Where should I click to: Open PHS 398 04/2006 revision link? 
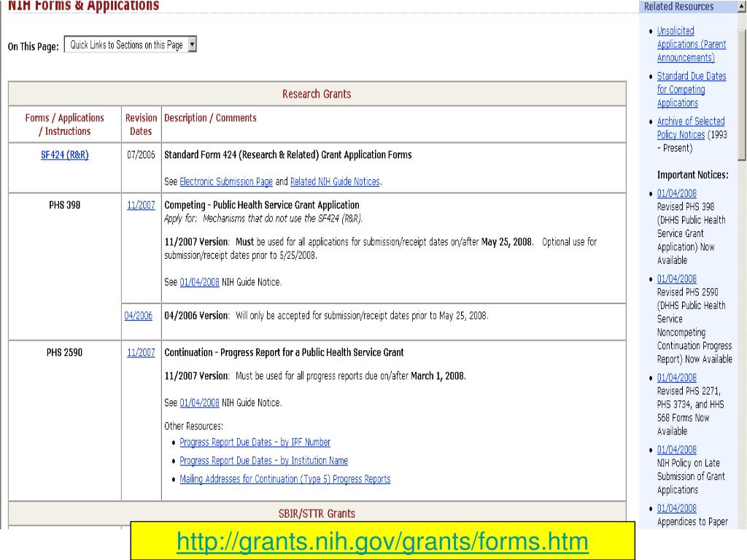click(x=138, y=316)
